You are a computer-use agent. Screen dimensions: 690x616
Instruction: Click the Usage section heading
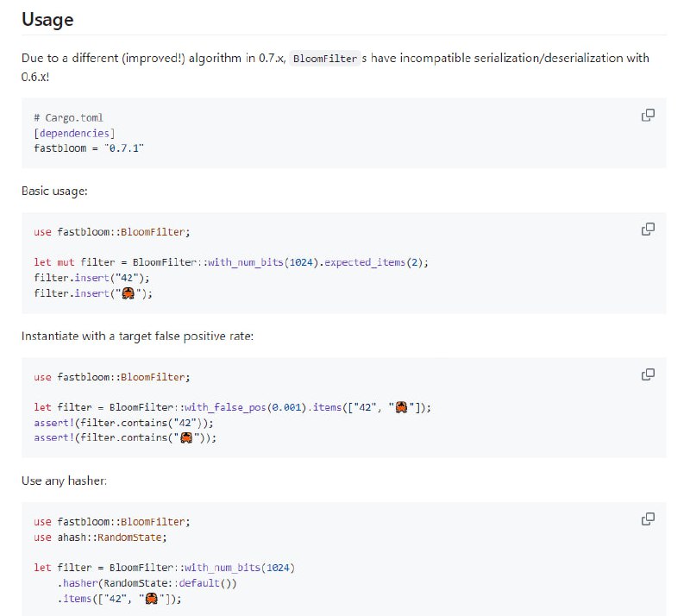click(47, 19)
